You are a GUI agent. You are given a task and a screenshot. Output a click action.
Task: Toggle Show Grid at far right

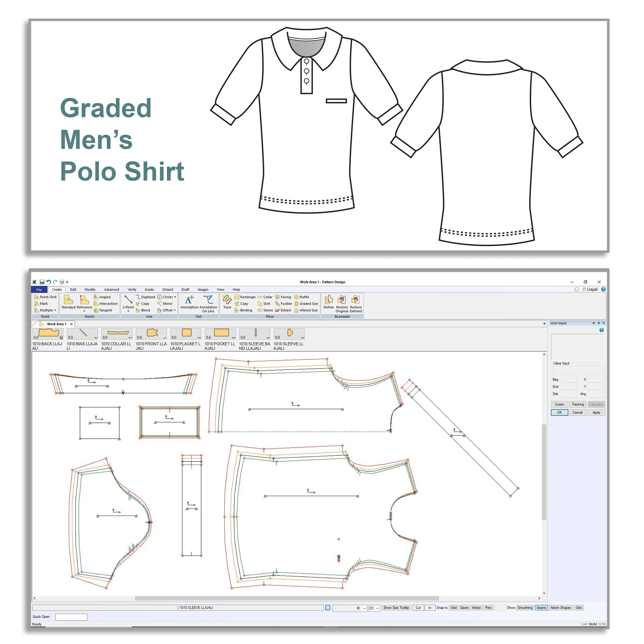(579, 608)
